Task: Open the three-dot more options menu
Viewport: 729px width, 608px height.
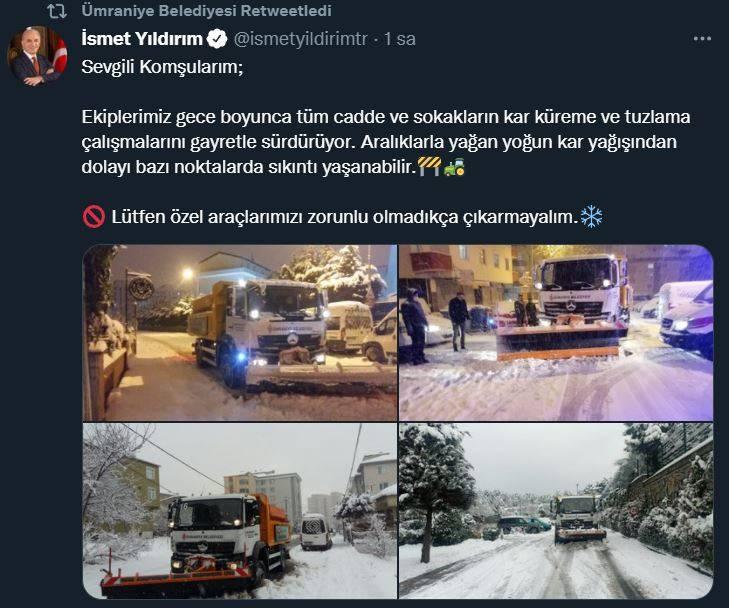Action: [702, 39]
